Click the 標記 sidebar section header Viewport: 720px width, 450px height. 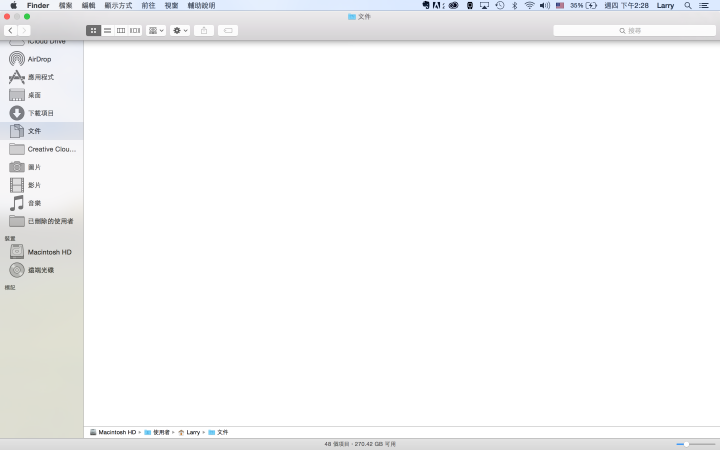[10, 287]
